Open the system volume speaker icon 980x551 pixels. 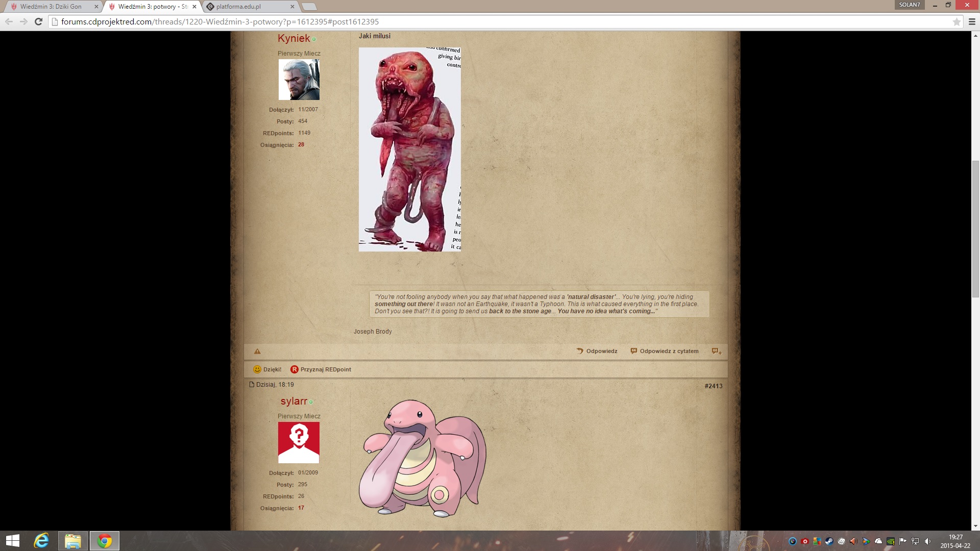tap(927, 541)
